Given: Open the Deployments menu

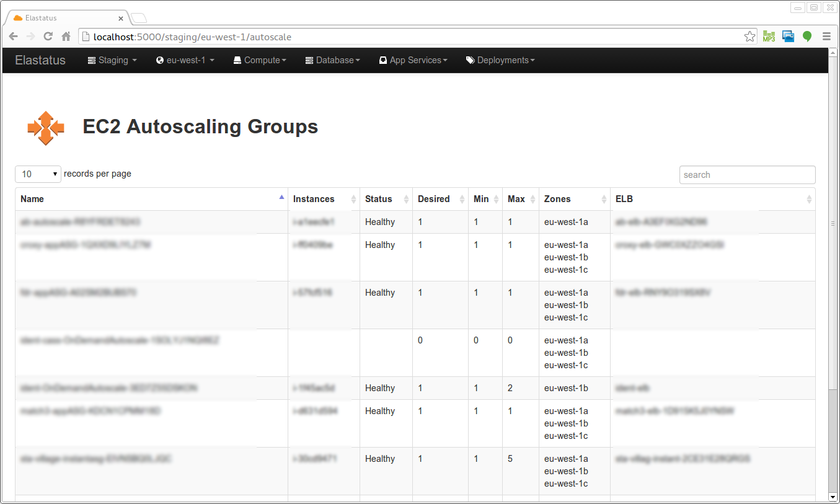Looking at the screenshot, I should 500,60.
